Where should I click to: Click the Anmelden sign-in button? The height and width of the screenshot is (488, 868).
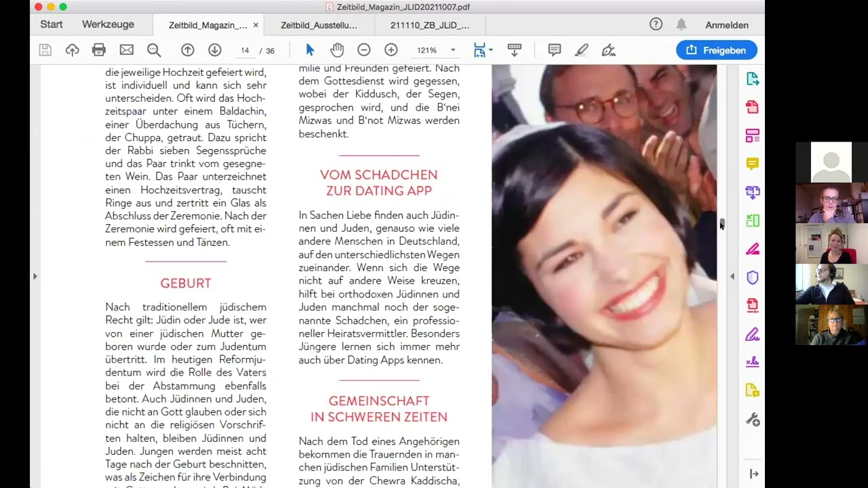click(727, 25)
